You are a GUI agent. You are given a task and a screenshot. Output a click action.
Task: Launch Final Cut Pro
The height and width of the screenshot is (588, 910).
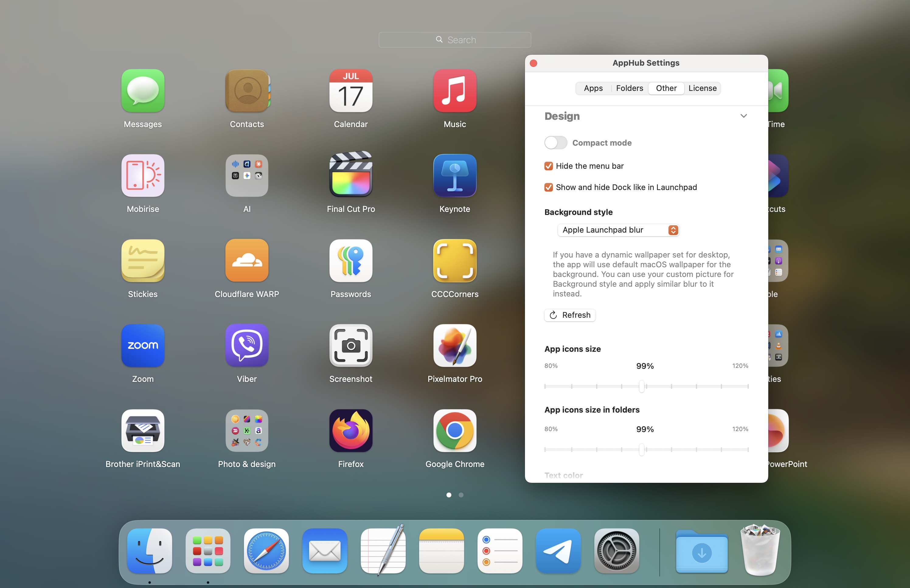351,175
